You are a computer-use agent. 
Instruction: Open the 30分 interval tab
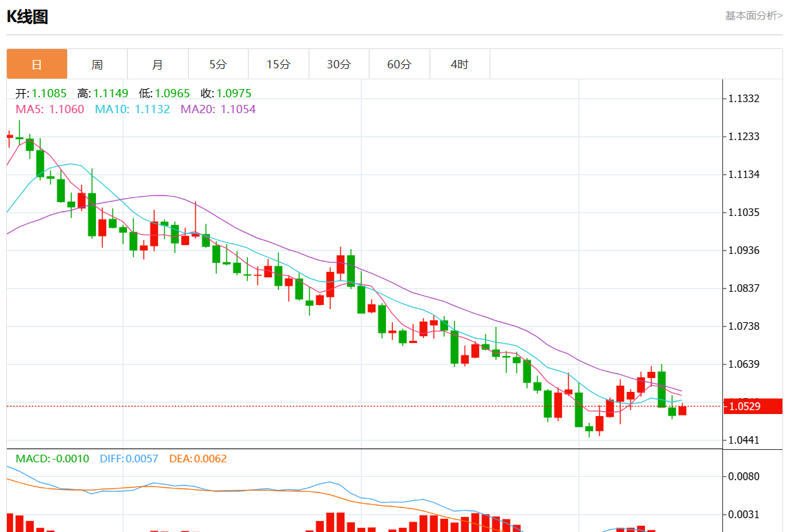[339, 64]
